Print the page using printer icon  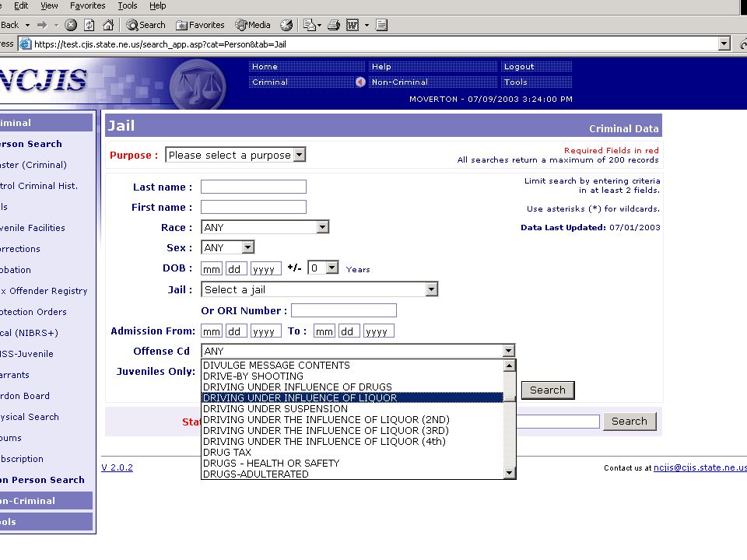[x=334, y=25]
